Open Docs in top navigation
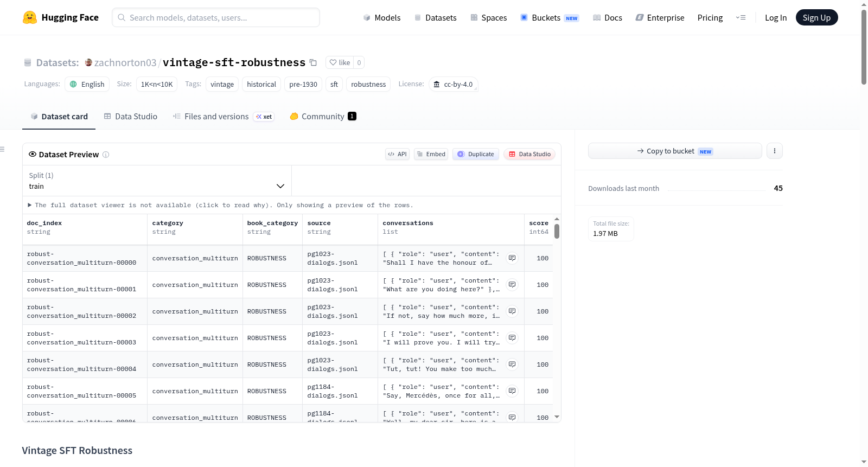 [608, 18]
